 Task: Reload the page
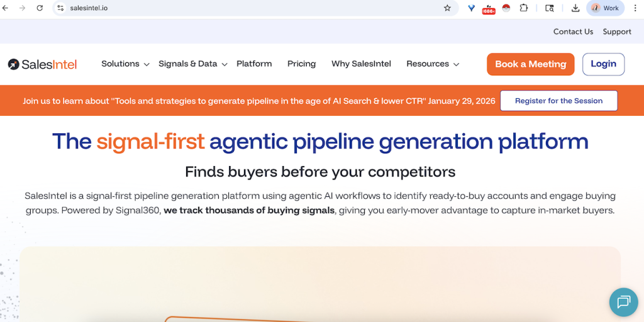click(x=40, y=8)
